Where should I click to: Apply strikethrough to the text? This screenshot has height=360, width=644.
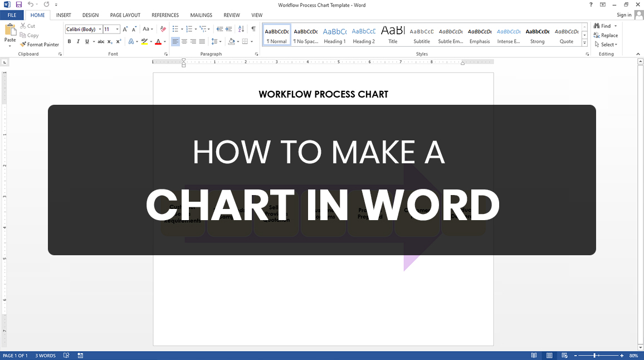pos(101,41)
